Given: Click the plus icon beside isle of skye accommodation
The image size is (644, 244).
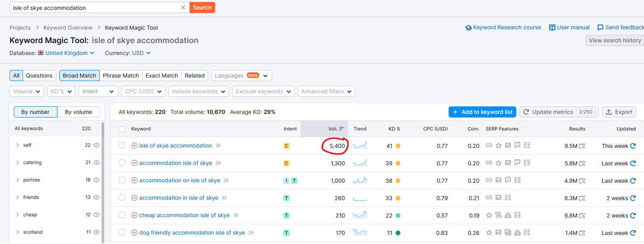Looking at the screenshot, I should [134, 146].
